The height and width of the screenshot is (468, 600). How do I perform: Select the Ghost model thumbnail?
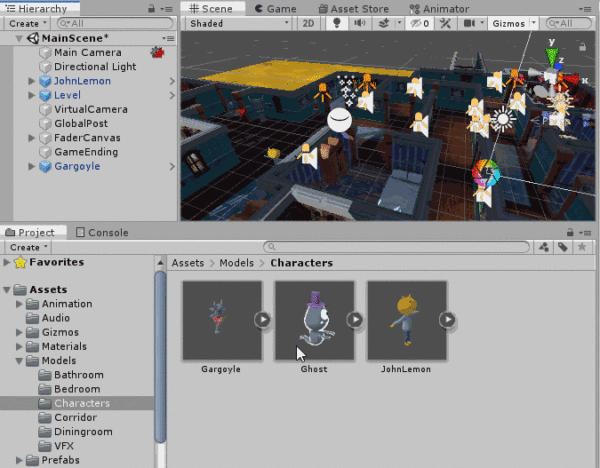[315, 320]
